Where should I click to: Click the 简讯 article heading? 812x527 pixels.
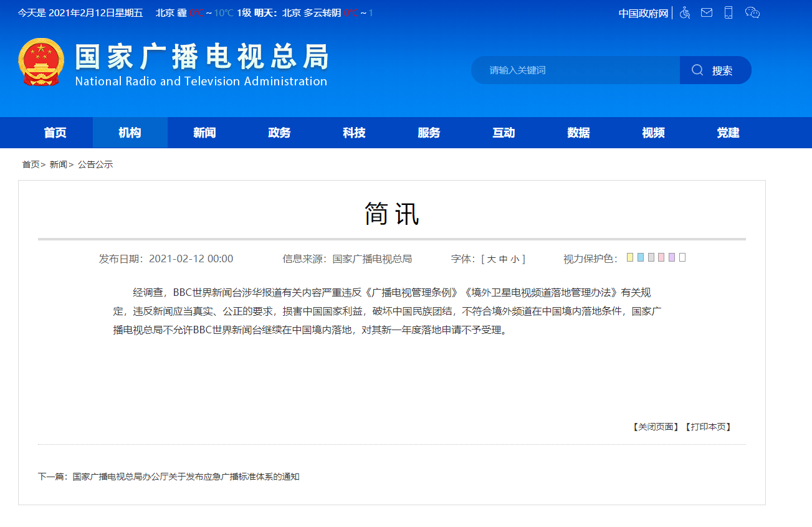392,214
